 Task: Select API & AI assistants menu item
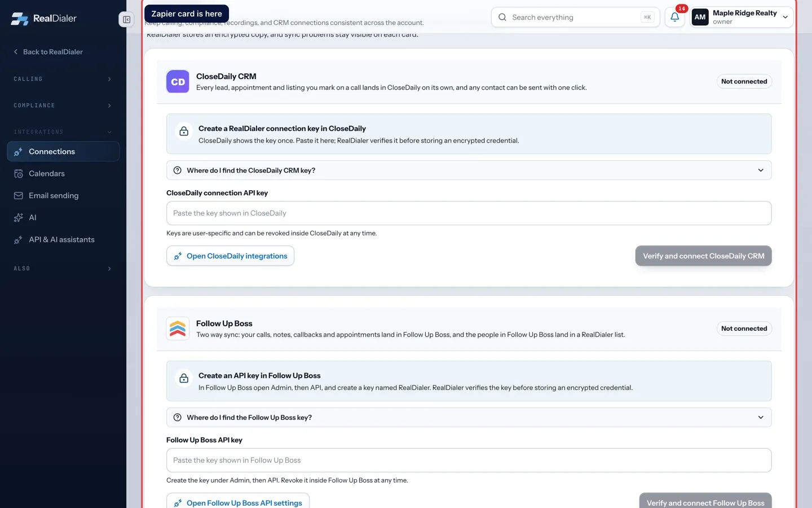click(63, 239)
